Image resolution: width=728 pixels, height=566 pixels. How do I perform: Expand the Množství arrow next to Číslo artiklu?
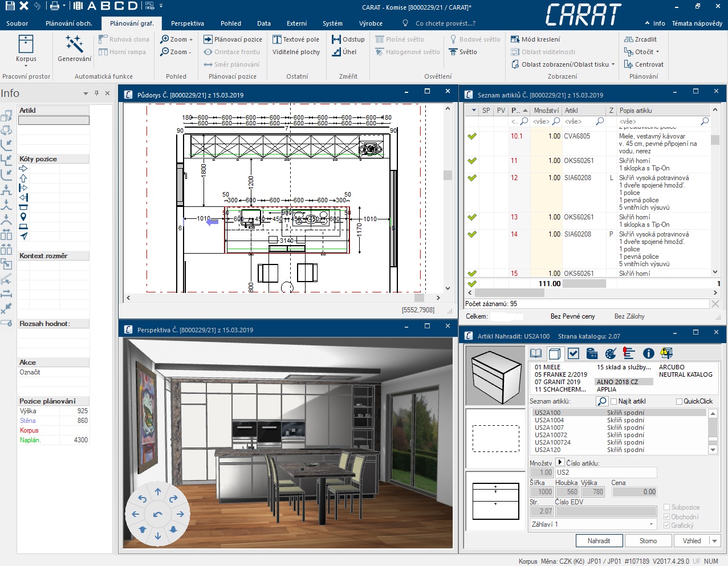[559, 462]
